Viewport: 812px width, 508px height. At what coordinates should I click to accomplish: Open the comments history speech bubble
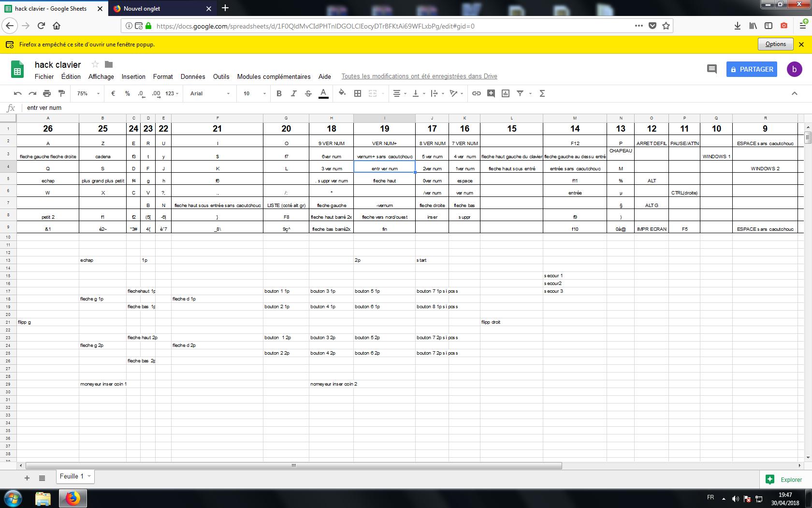click(712, 69)
